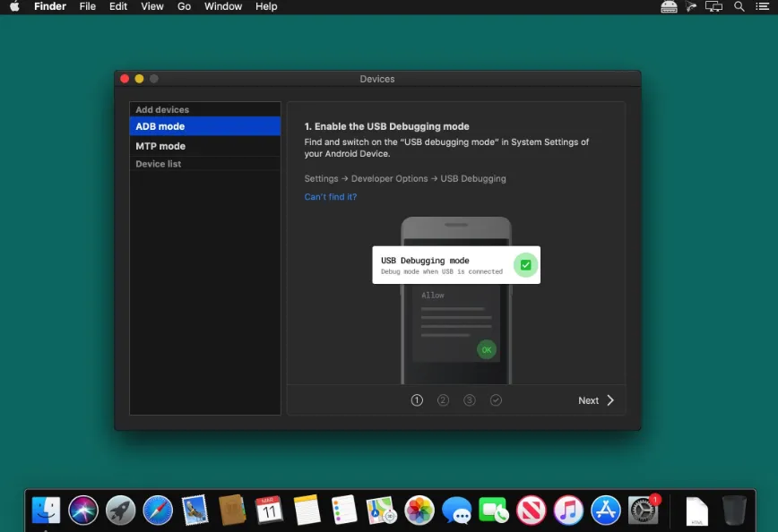This screenshot has width=778, height=532.
Task: Click the Android droid menu bar icon
Action: 669,6
